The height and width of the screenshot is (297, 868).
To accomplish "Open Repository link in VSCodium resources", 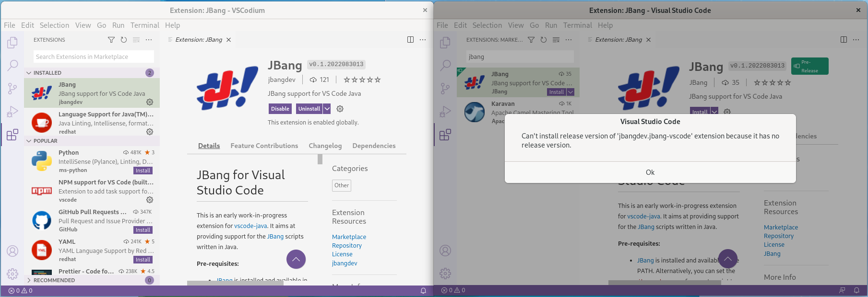I will pos(347,246).
